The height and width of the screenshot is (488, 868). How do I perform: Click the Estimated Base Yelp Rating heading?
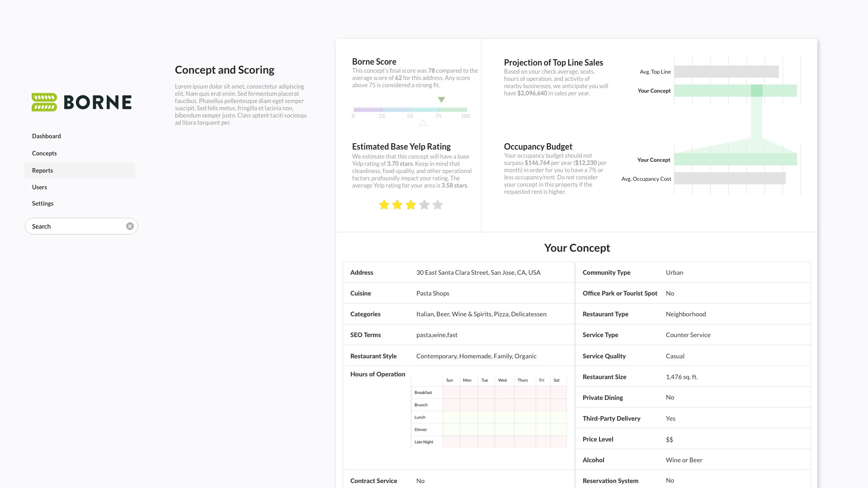tap(401, 146)
